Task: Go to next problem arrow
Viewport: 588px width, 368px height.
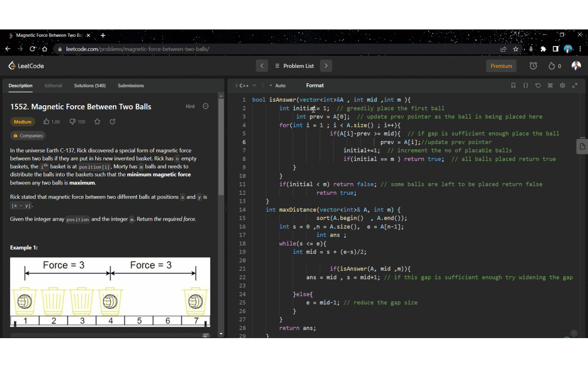Action: click(326, 66)
